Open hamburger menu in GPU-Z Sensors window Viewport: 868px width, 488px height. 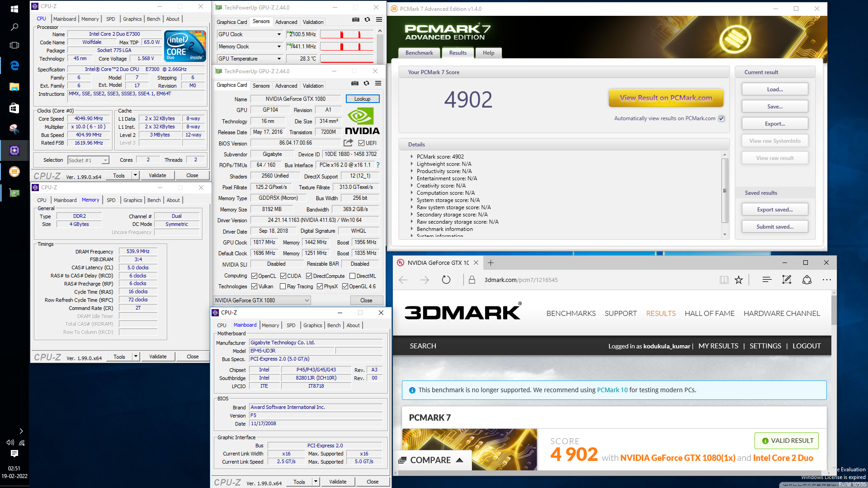pyautogui.click(x=379, y=20)
